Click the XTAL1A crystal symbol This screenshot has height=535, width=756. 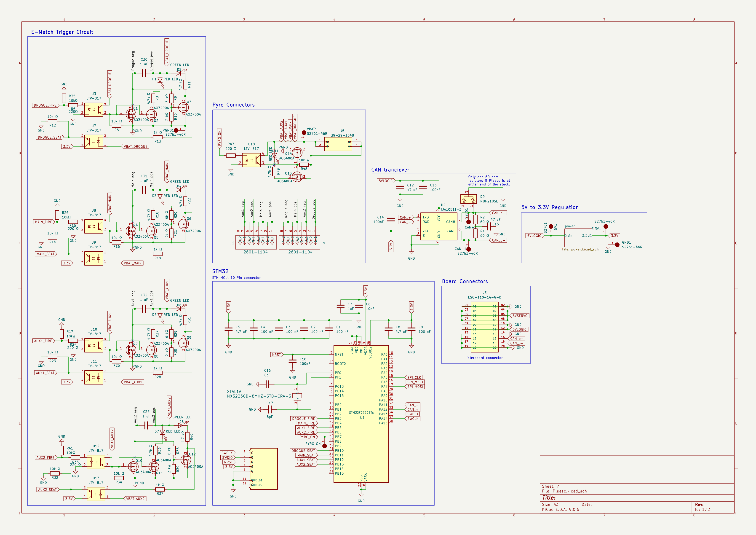[297, 396]
